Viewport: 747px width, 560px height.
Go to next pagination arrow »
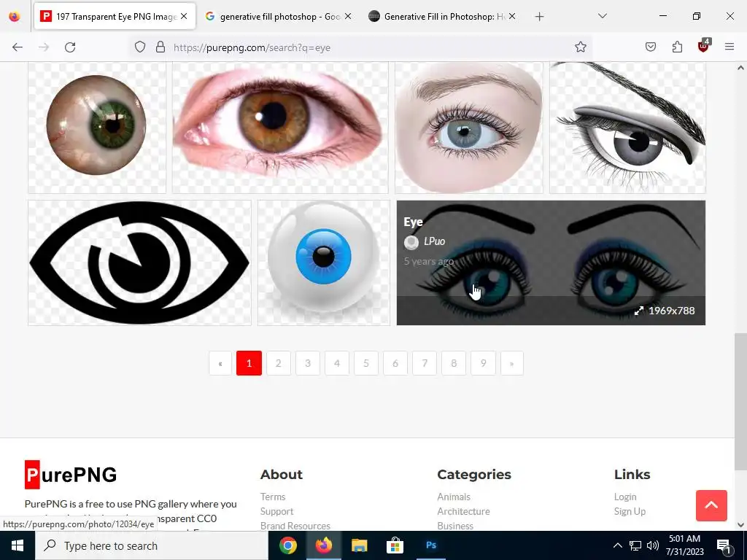coord(512,363)
